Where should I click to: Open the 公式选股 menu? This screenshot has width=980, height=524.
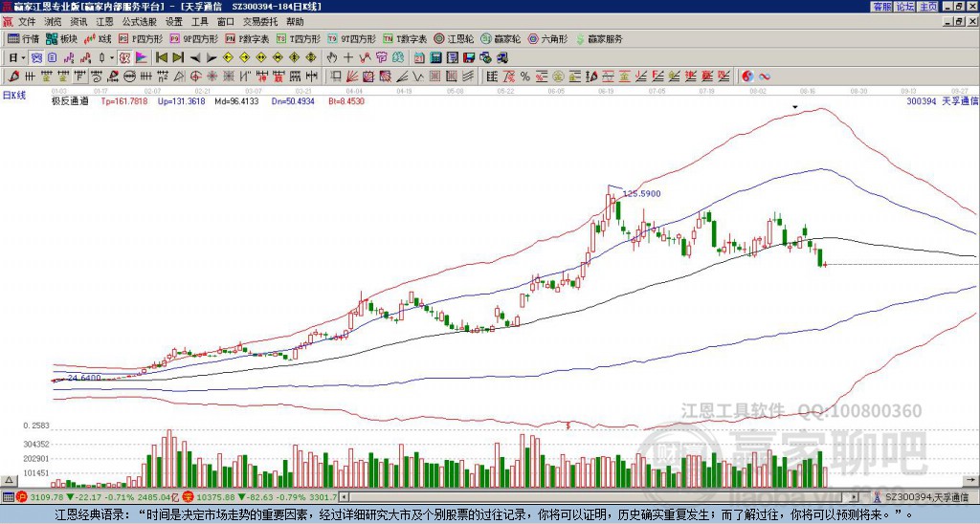[140, 22]
